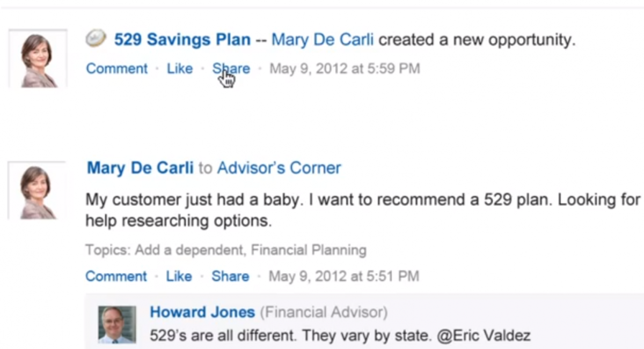Click Mary De Carli's avatar on the opportunity post

click(x=38, y=56)
